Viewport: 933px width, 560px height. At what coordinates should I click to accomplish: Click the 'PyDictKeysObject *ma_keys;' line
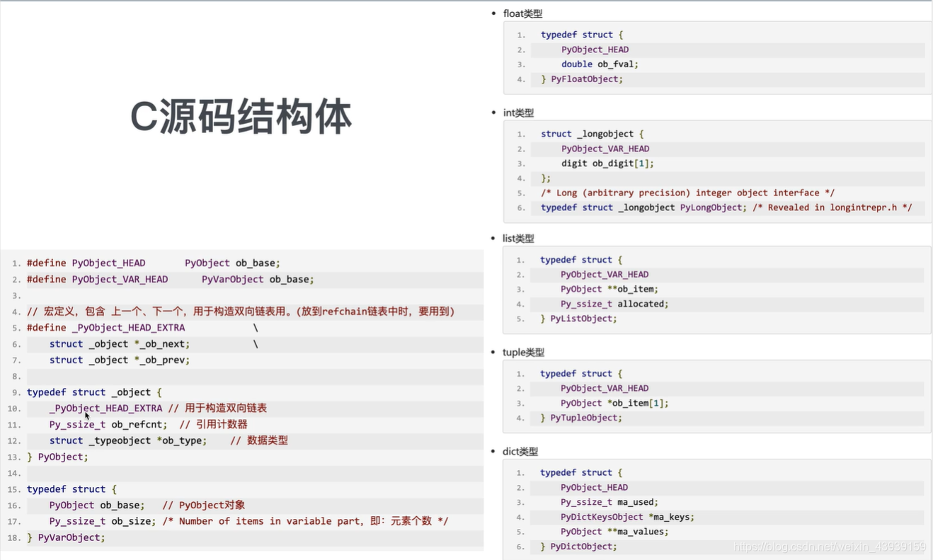click(x=628, y=517)
